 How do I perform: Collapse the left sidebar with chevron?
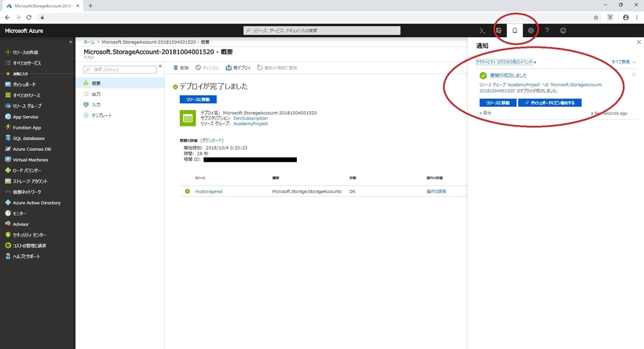[x=70, y=42]
